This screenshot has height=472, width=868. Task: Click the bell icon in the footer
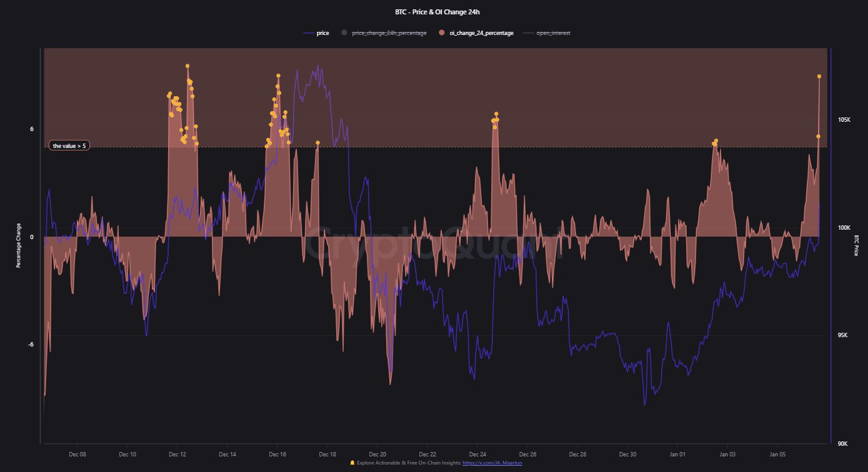coord(352,463)
